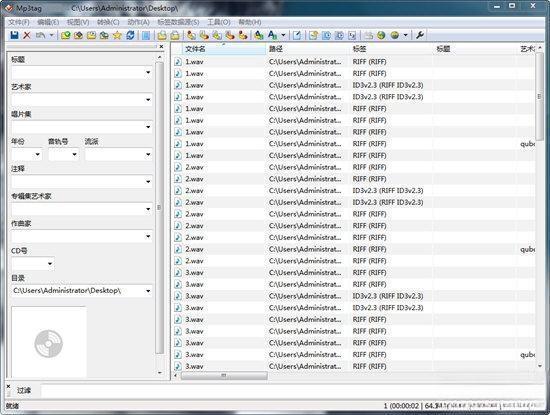This screenshot has height=415, width=550.
Task: Sort by the 标题 column header
Action: coord(475,49)
